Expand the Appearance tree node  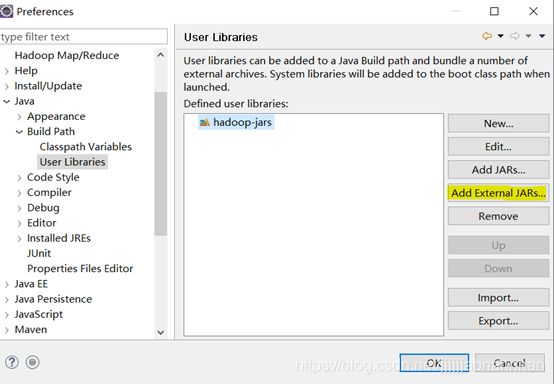pos(19,117)
